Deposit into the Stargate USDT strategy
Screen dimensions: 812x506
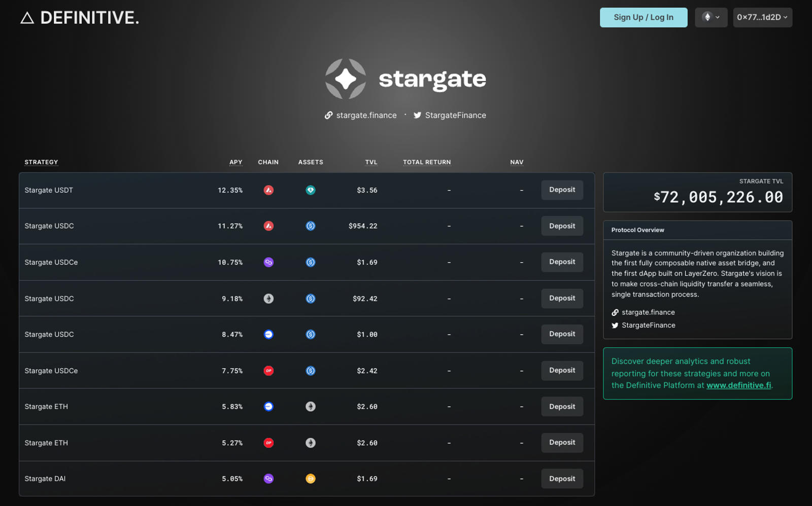(562, 190)
